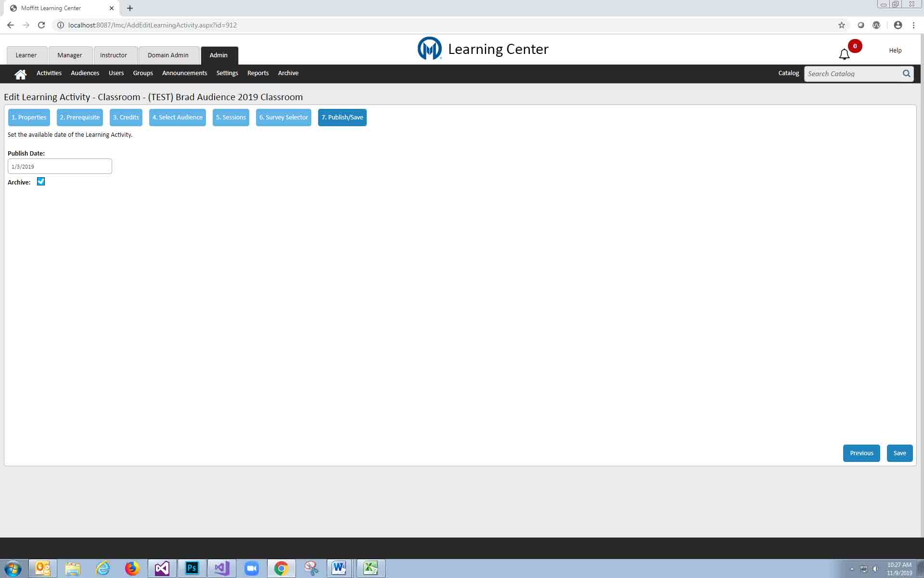Click the Publish Date field
The image size is (924, 578).
pos(60,167)
